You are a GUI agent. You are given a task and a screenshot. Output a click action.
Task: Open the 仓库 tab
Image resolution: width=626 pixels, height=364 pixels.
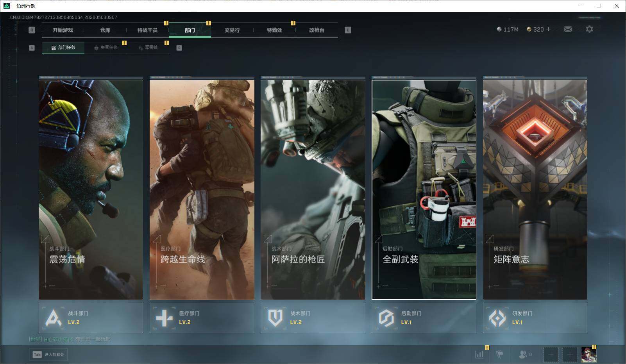(105, 30)
